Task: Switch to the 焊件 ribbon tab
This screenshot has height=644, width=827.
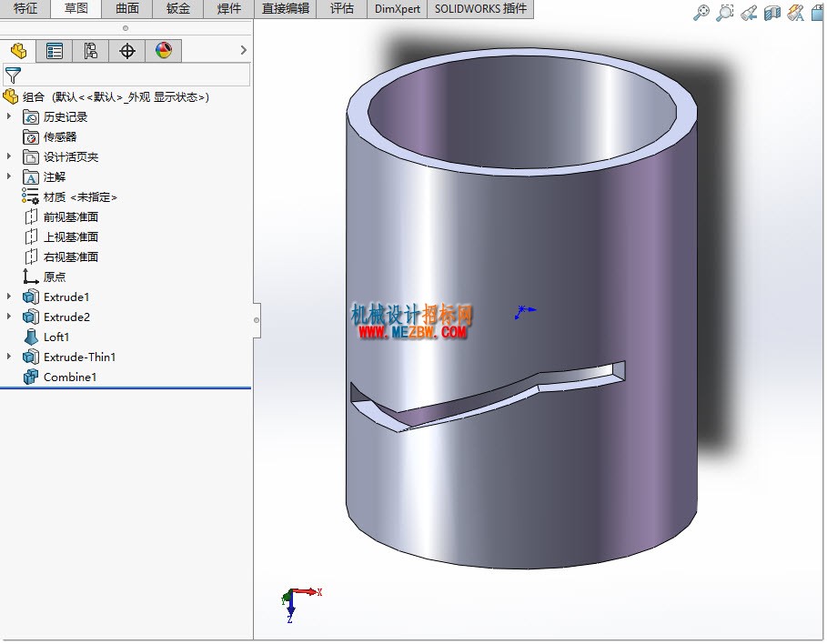Action: coord(229,8)
